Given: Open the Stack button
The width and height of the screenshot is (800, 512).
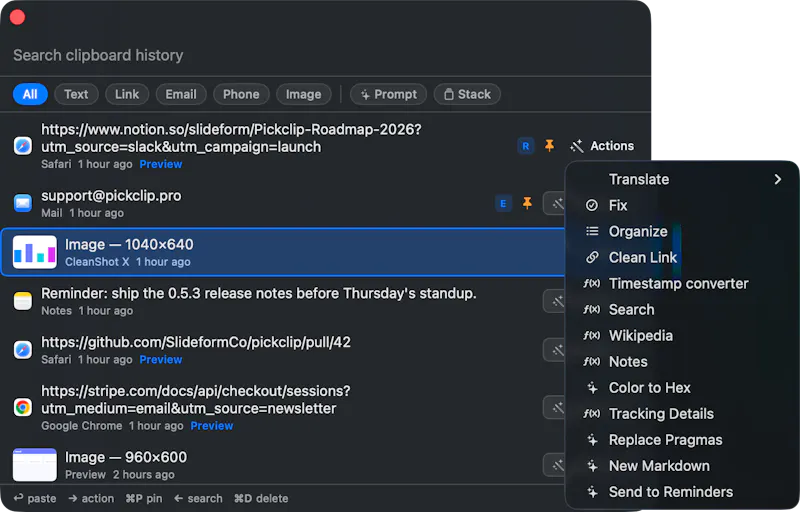Looking at the screenshot, I should coord(467,94).
